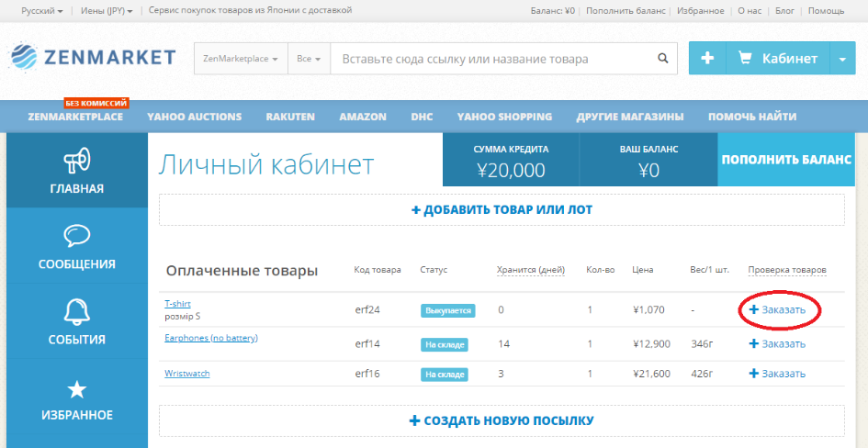Click the ¥21,600 price cell

pyautogui.click(x=651, y=374)
